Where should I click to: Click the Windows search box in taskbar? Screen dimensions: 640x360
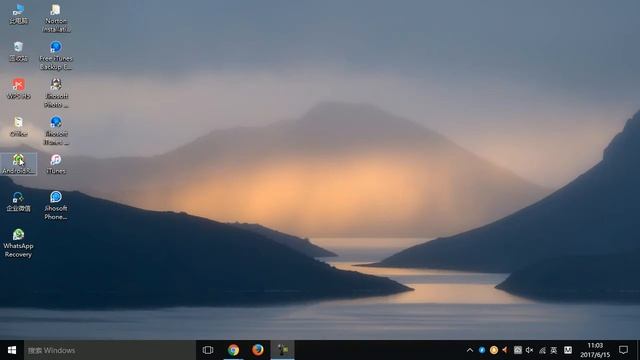click(x=110, y=350)
